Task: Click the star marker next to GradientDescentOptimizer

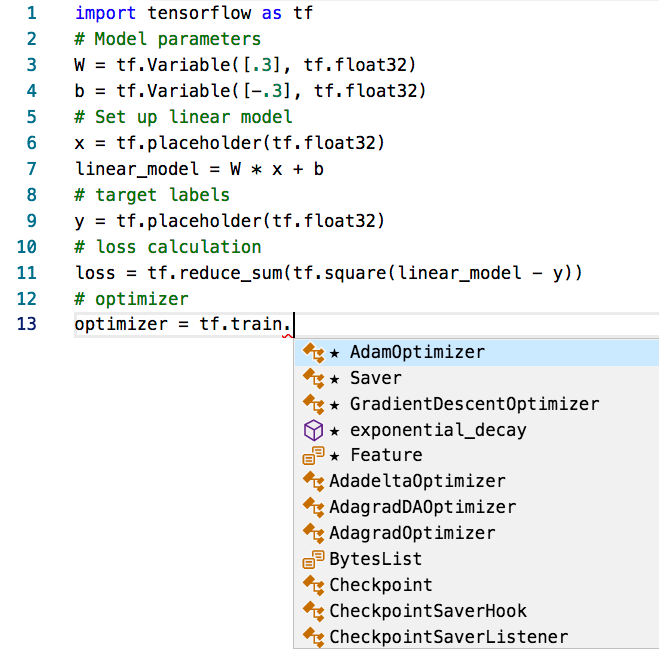Action: click(x=335, y=405)
